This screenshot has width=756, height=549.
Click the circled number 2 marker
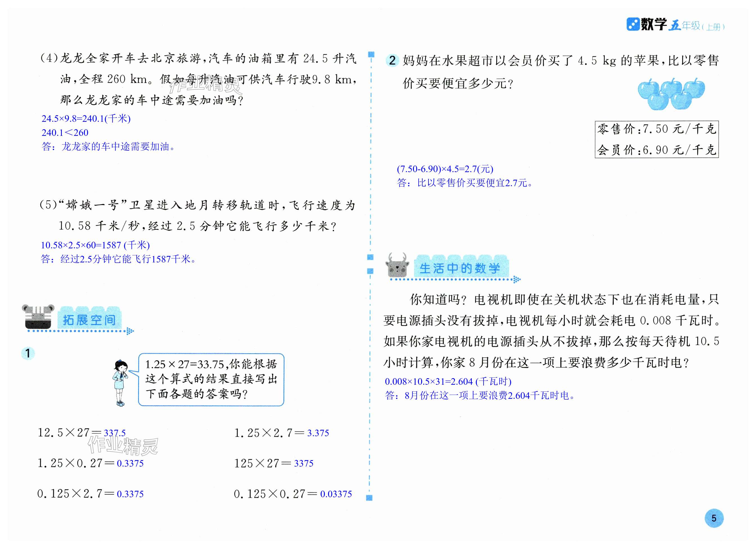tap(392, 60)
